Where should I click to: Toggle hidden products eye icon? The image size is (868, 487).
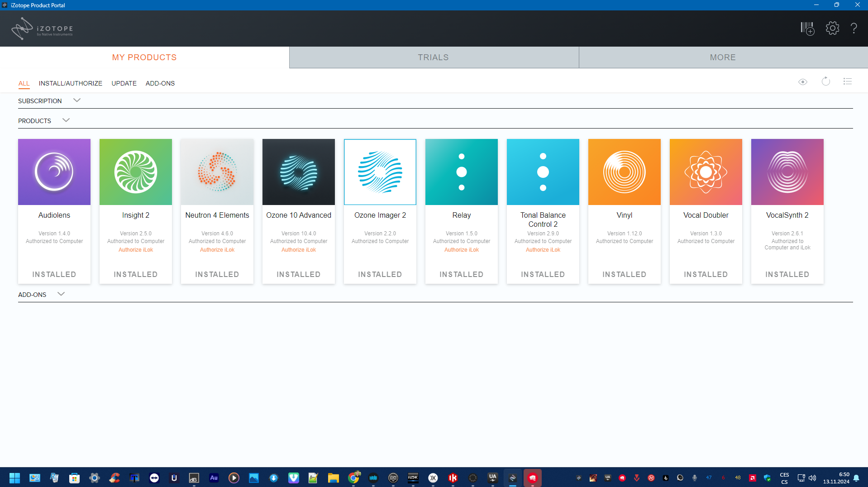[803, 82]
